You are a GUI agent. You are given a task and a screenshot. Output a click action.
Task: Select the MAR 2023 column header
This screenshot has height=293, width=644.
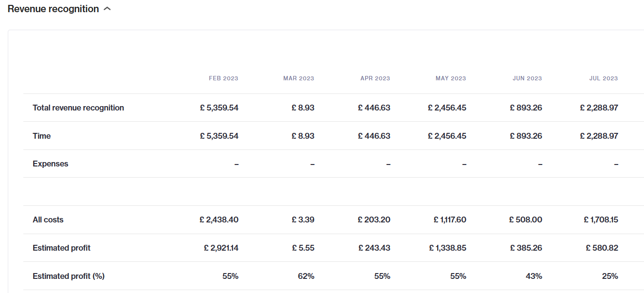299,78
